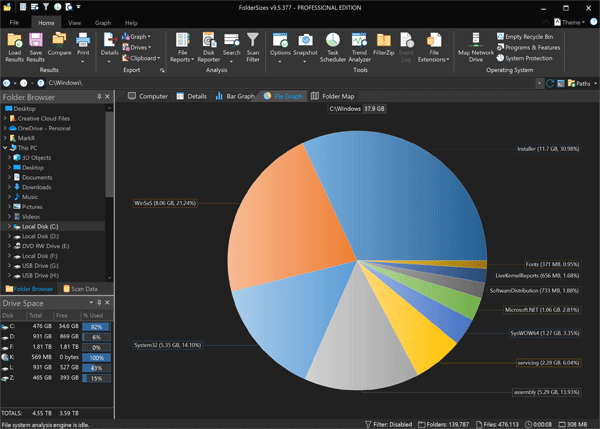
Task: Launch Disk Reporter
Action: [209, 47]
